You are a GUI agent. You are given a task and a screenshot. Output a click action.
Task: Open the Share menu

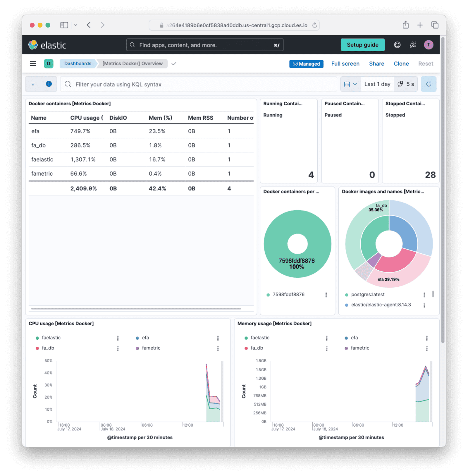[x=376, y=64]
